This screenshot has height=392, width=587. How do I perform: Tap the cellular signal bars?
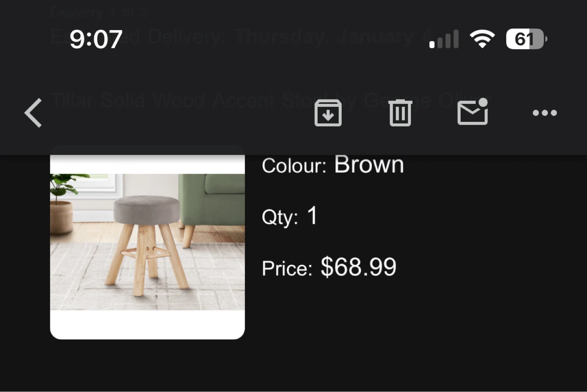click(x=444, y=40)
